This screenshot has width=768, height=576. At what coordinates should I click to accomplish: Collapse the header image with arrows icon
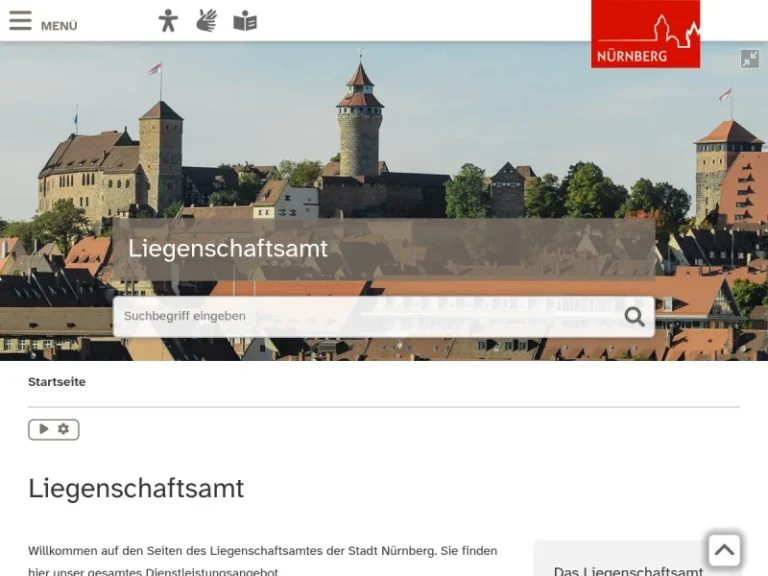[x=749, y=59]
